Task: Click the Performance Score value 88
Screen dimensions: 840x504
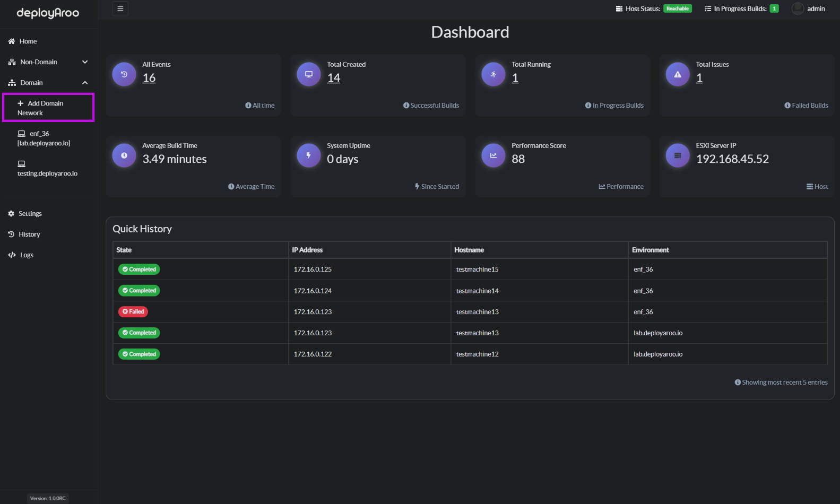Action: pos(518,159)
